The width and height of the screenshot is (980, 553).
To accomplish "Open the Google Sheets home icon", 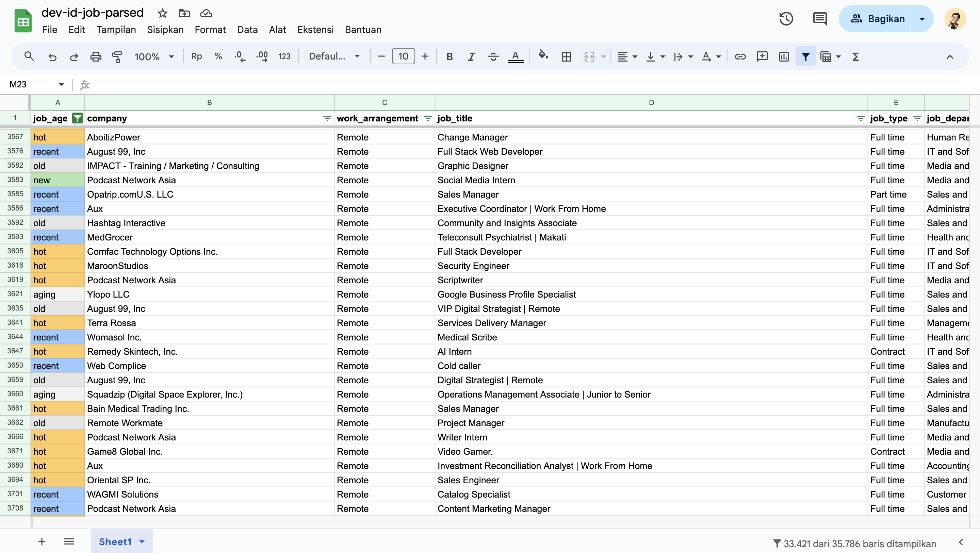I will pos(23,21).
